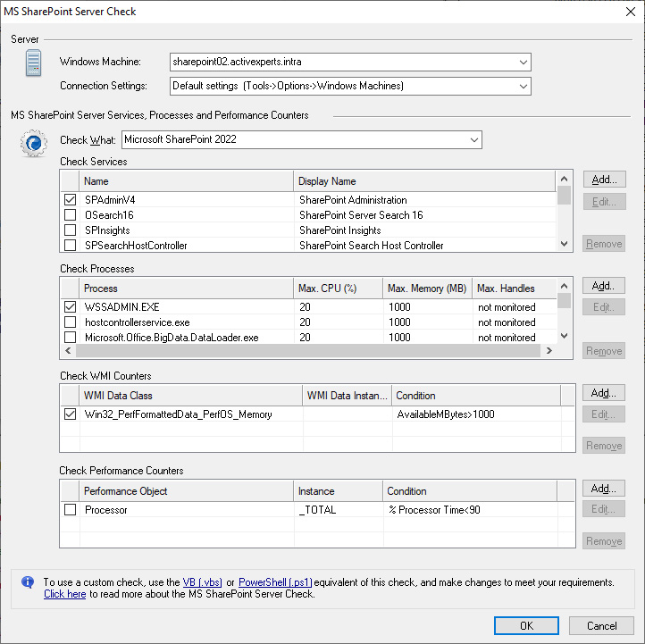The width and height of the screenshot is (645, 644).
Task: Click the WMI Condition column header
Action: pos(476,396)
